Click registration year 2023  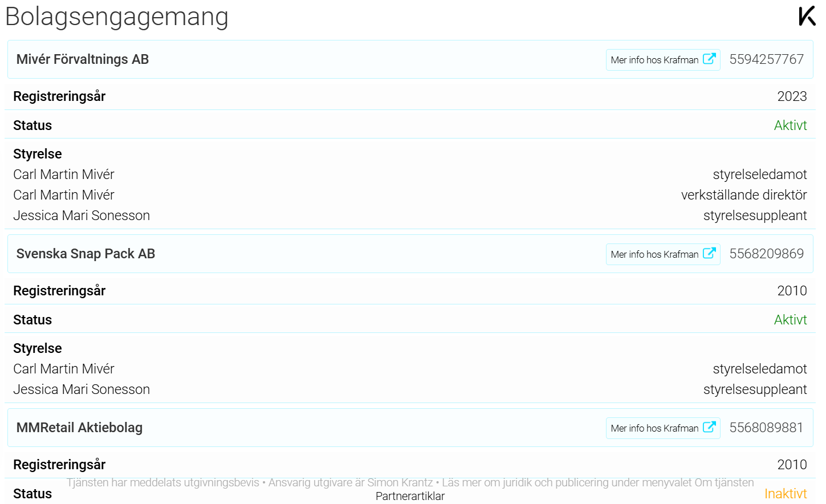(792, 96)
